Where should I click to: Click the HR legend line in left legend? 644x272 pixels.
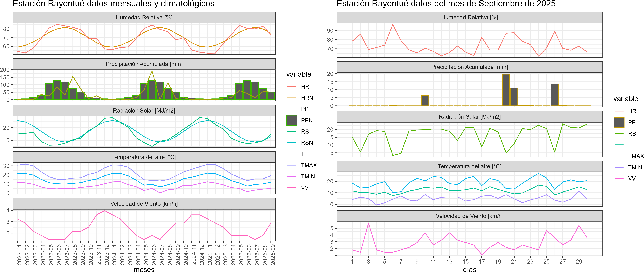click(292, 87)
